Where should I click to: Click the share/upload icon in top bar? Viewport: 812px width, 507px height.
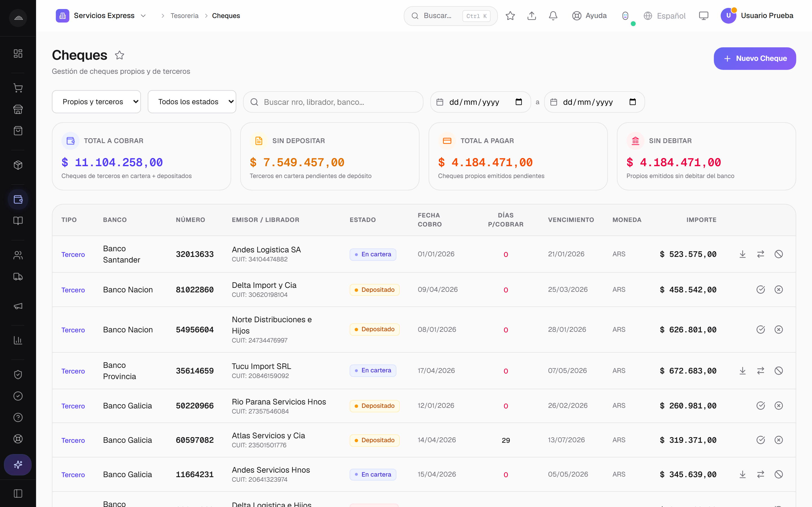pyautogui.click(x=531, y=16)
